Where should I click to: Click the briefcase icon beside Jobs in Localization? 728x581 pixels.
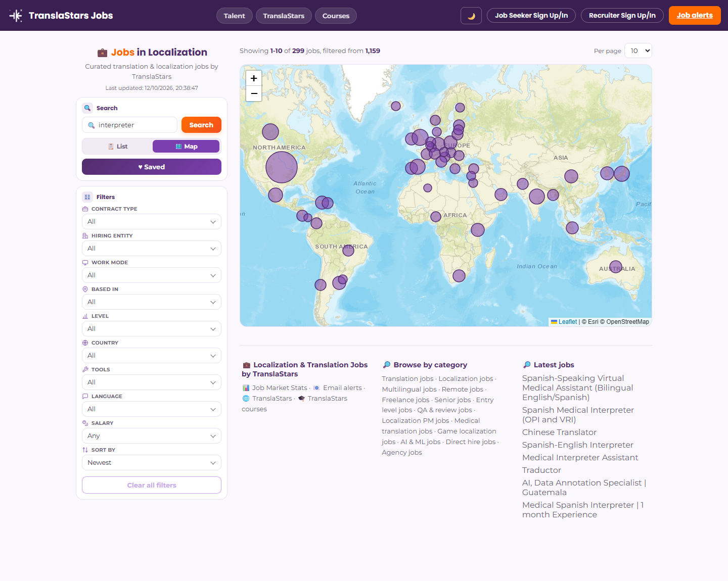coord(102,53)
